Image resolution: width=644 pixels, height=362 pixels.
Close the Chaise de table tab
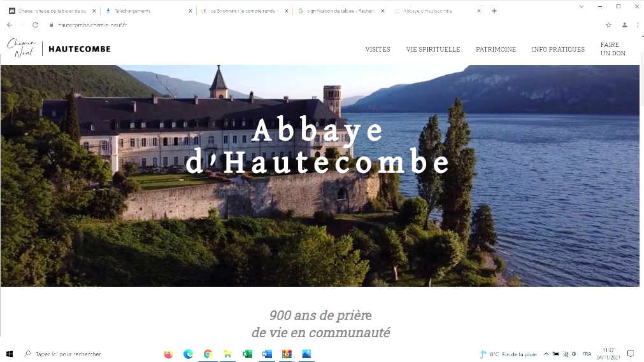click(94, 11)
